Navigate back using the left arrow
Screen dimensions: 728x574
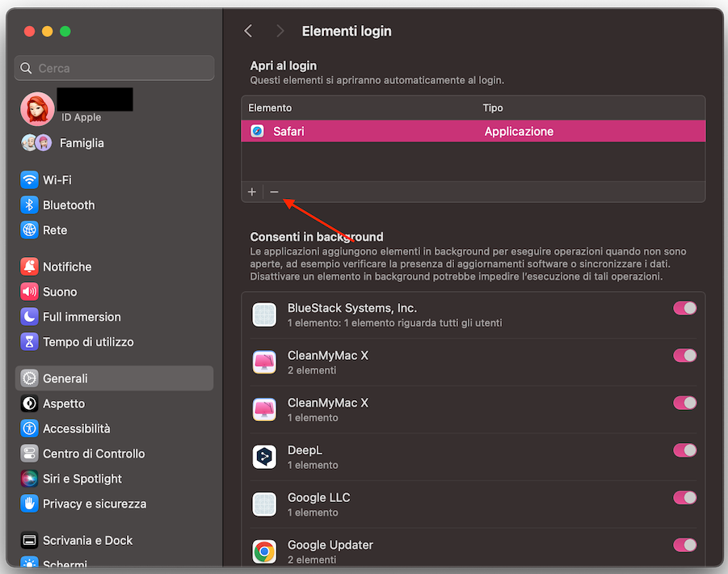point(248,31)
